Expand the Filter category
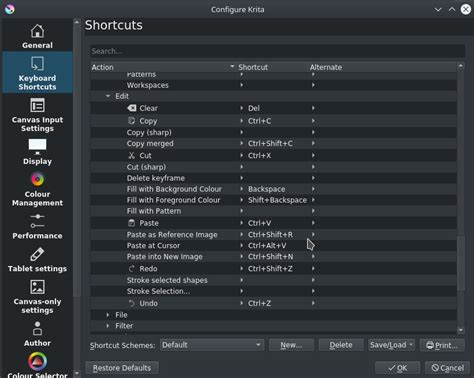Image resolution: width=474 pixels, height=378 pixels. click(108, 326)
